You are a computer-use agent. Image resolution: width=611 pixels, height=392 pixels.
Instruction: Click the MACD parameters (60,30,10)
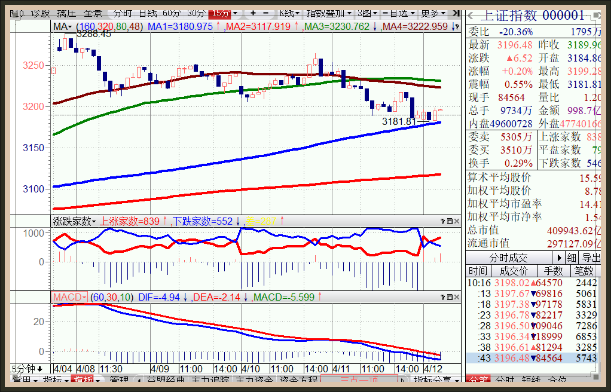pos(112,297)
